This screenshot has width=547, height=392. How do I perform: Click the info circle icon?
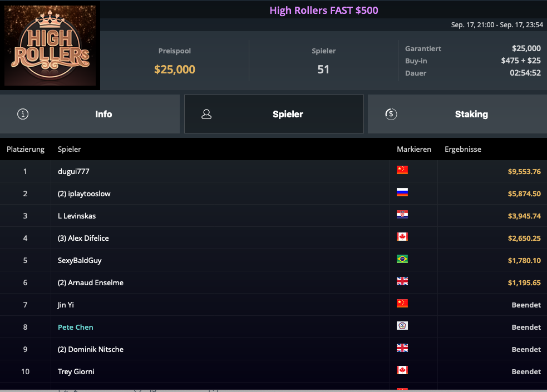[x=23, y=114]
